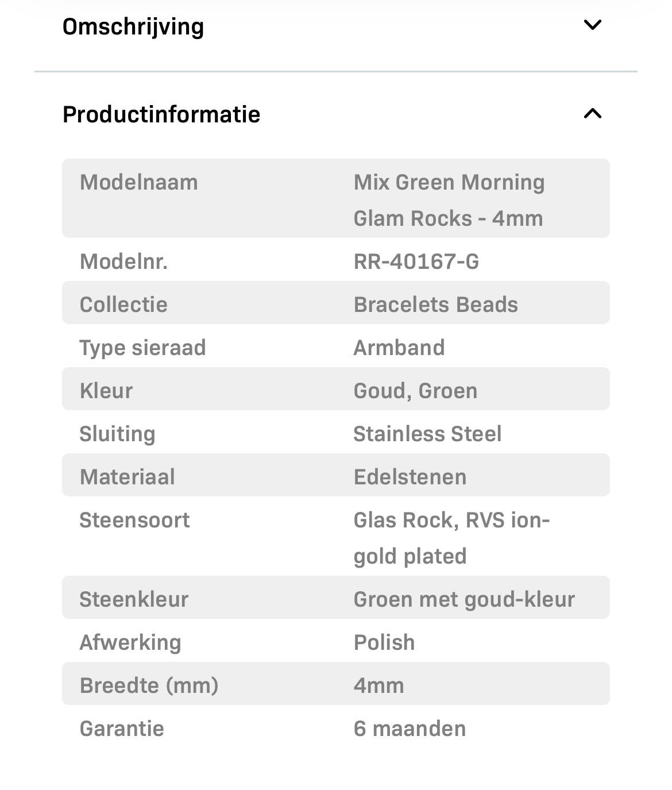Click the Garantie row label
This screenshot has height=790, width=672.
[122, 729]
